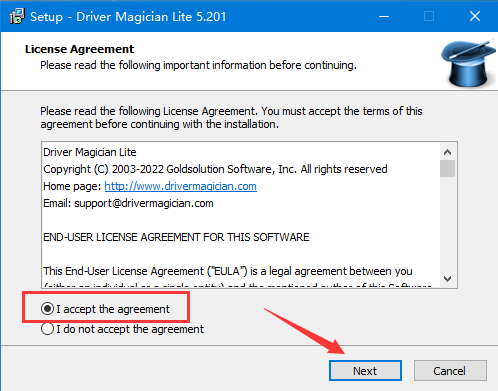This screenshot has height=391, width=498.
Task: Click the setup installer icon in title bar
Action: [x=17, y=16]
